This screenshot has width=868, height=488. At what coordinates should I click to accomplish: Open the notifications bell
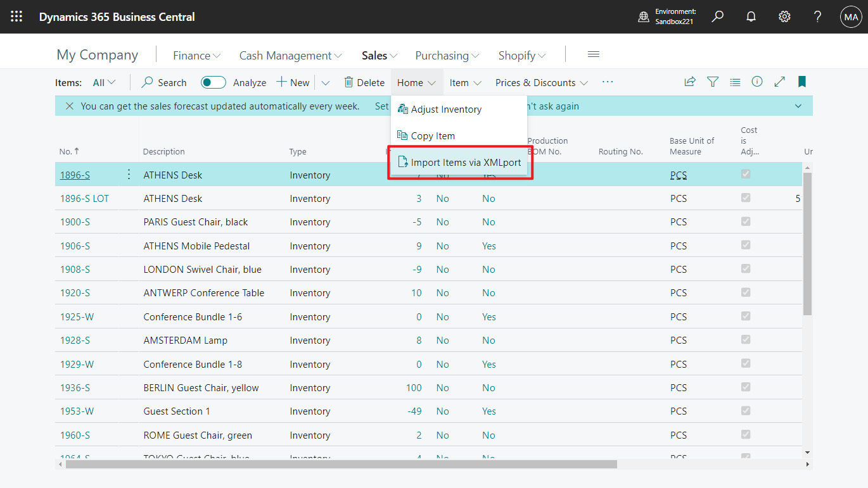tap(751, 16)
